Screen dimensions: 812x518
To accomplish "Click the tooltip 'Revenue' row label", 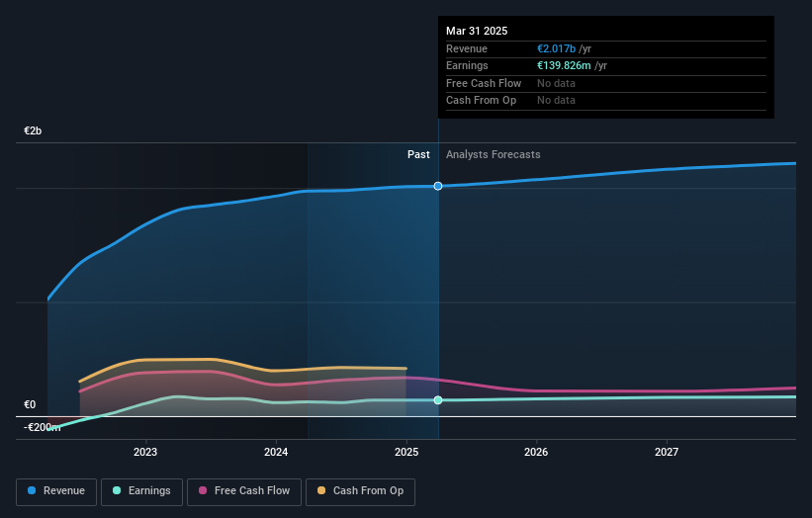I will click(x=467, y=48).
